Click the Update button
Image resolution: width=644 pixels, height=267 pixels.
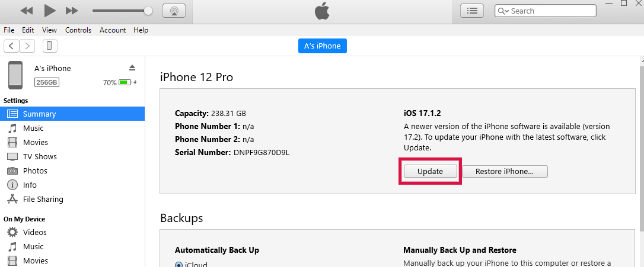click(431, 171)
